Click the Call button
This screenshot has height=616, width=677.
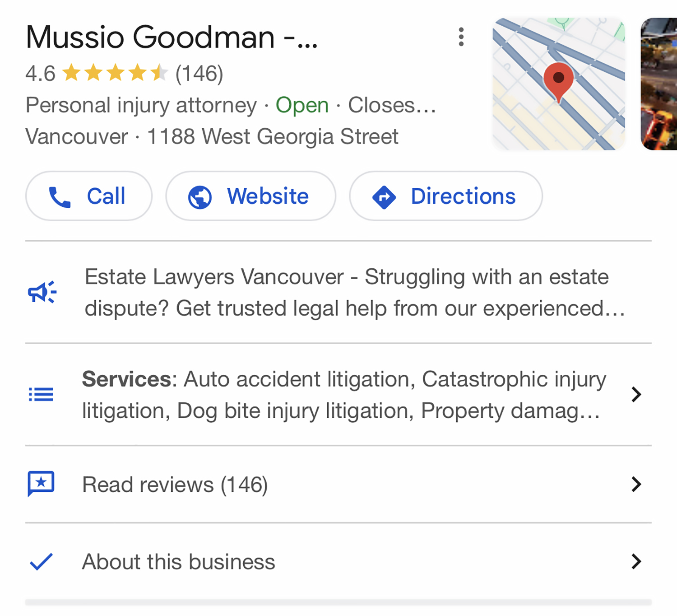(x=89, y=196)
